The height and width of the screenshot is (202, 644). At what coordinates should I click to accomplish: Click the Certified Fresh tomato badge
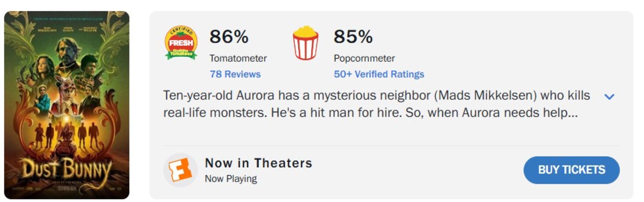point(181,43)
